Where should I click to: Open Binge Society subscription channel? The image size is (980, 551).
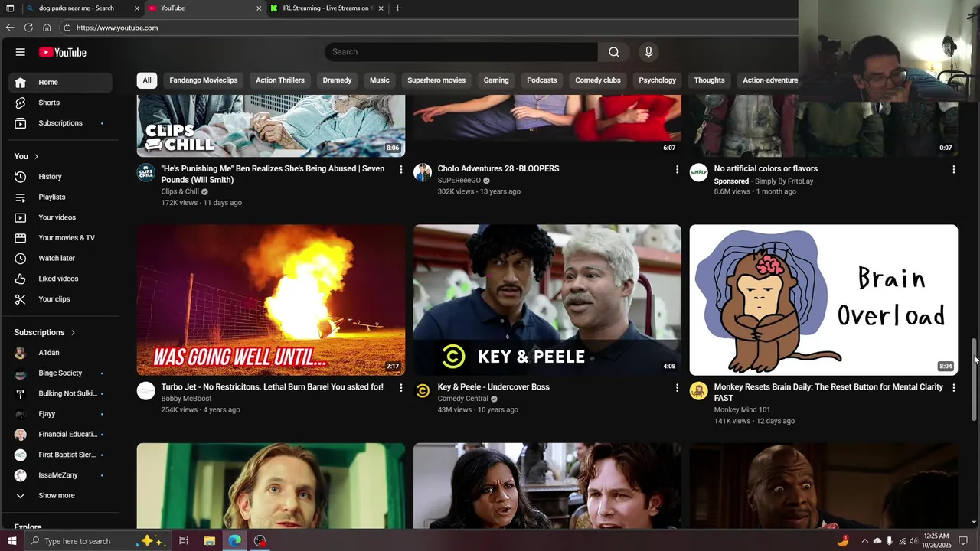tap(59, 373)
